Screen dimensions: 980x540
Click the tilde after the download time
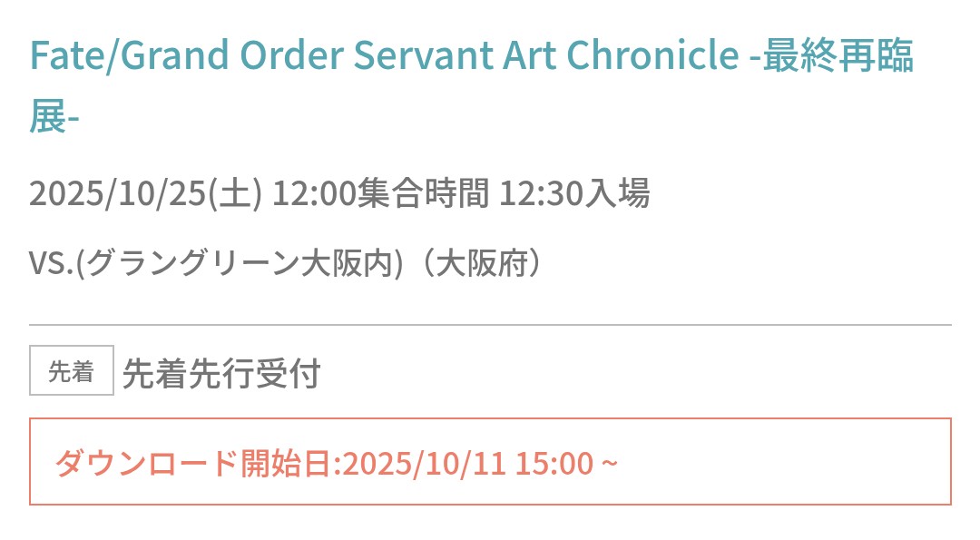point(609,464)
